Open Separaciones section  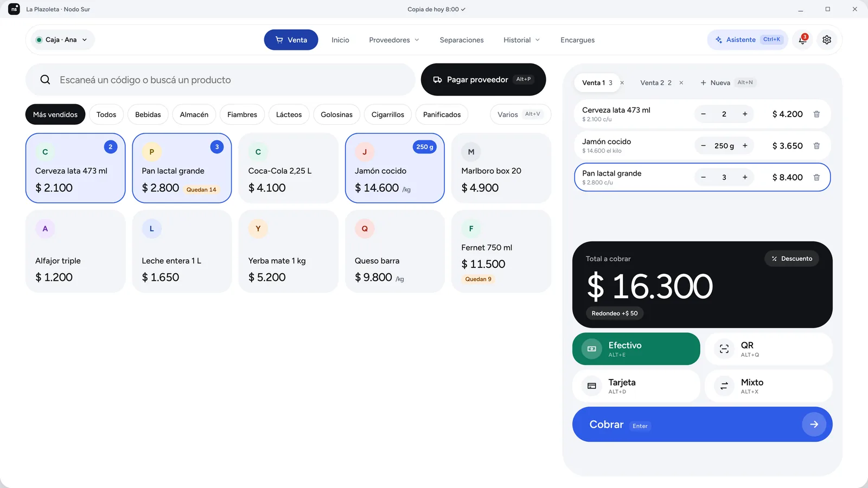pos(462,40)
